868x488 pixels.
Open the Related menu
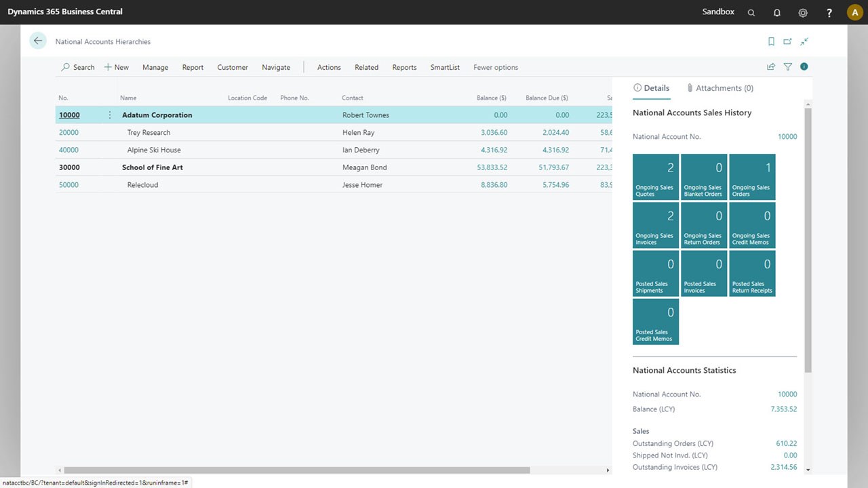[x=366, y=67]
